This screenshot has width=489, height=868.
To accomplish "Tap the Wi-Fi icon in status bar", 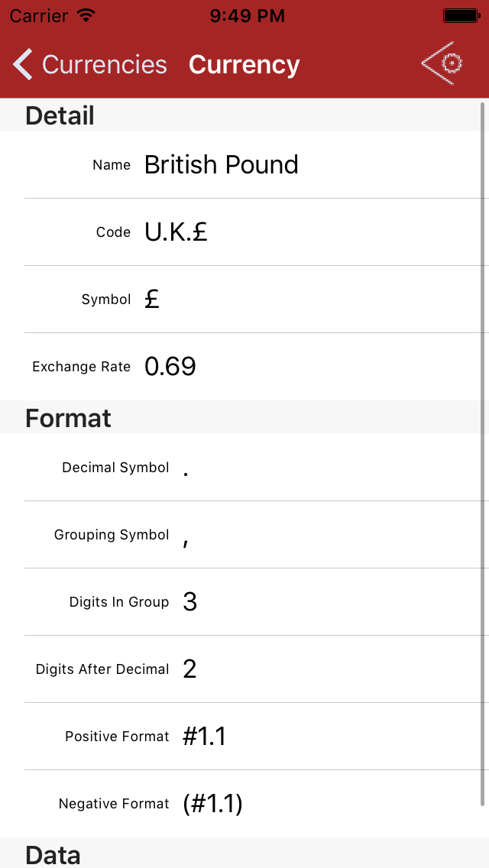I will 86,15.
